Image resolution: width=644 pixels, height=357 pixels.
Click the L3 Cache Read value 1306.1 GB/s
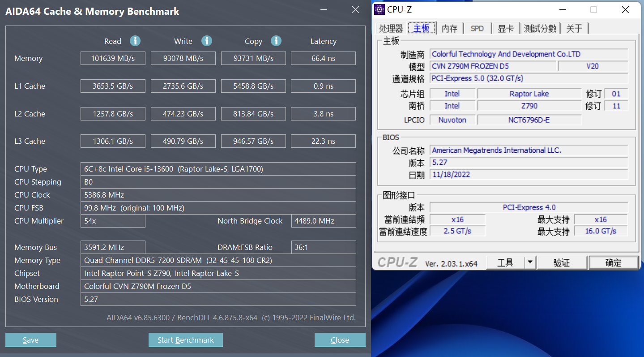(113, 141)
